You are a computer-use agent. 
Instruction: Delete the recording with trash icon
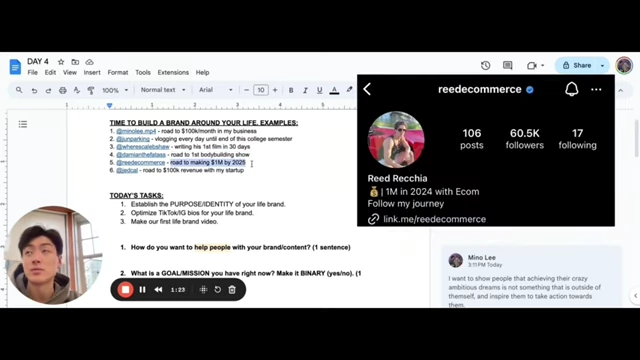tap(232, 290)
